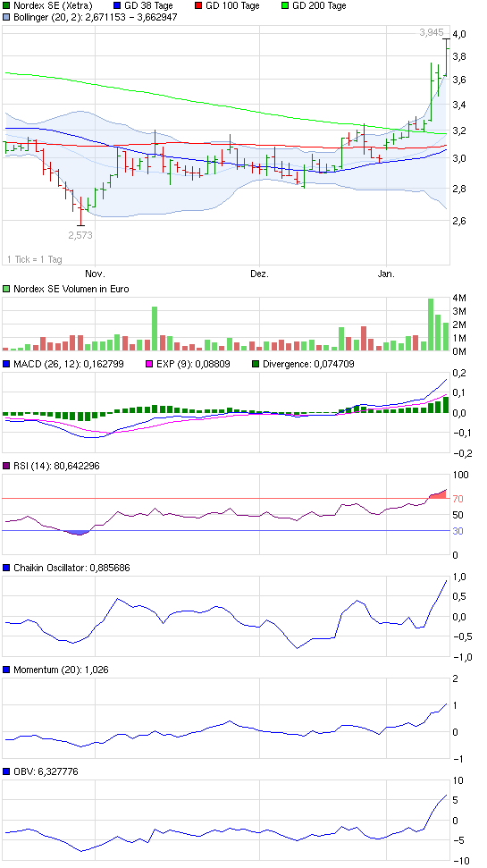Viewport: 487px width, 868px height.
Task: Click the tall green November volume bar
Action: (155, 328)
